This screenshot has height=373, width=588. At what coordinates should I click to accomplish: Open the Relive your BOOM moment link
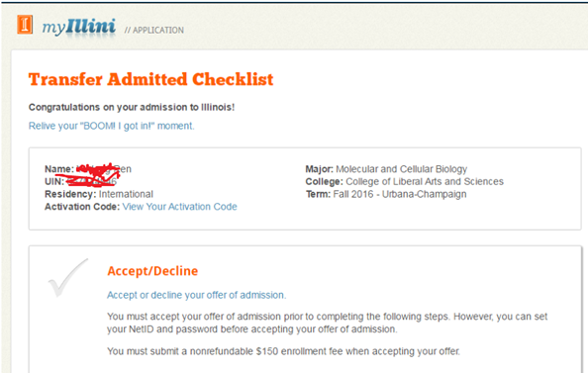point(112,126)
